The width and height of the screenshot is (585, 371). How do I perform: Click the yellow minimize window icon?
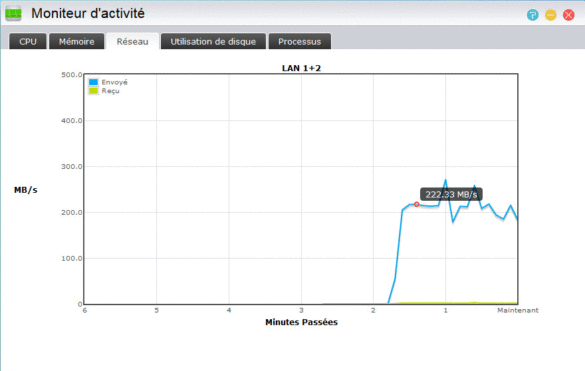tap(551, 15)
